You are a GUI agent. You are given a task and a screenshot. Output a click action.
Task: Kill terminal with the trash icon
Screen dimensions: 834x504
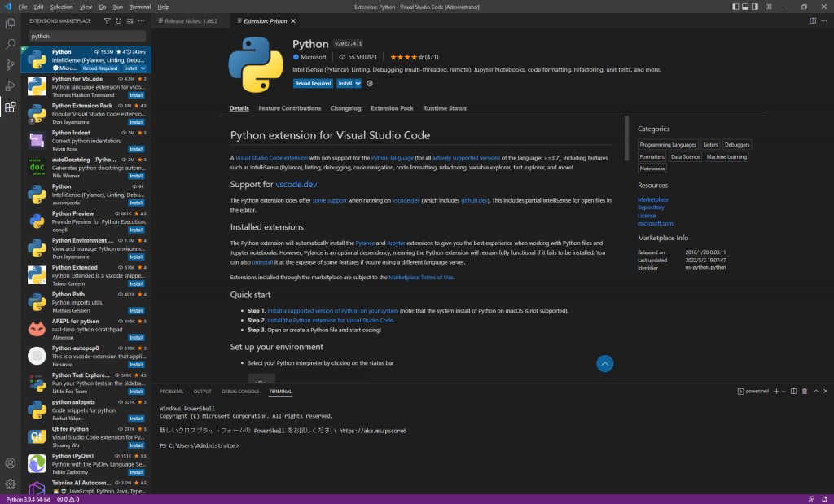tap(805, 391)
